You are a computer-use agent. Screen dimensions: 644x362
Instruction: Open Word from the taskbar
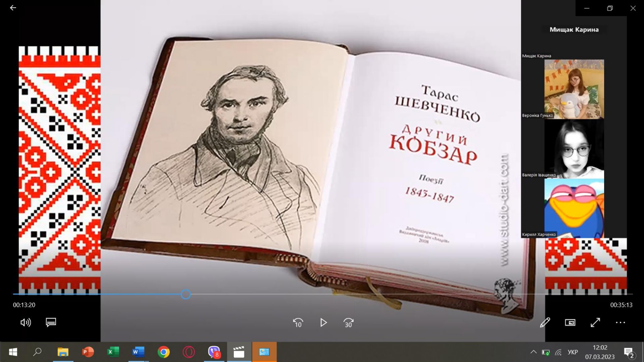138,352
